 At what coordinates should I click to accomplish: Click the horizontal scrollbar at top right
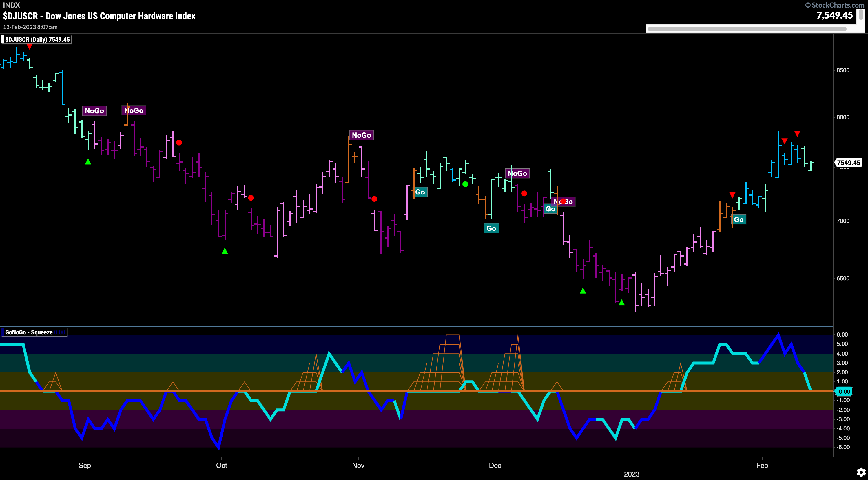click(x=747, y=29)
